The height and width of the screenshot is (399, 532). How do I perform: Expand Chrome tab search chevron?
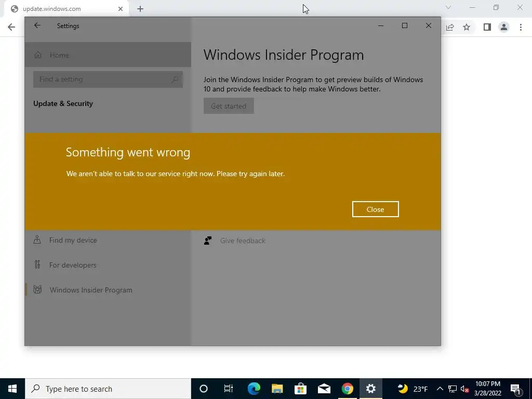click(x=448, y=7)
